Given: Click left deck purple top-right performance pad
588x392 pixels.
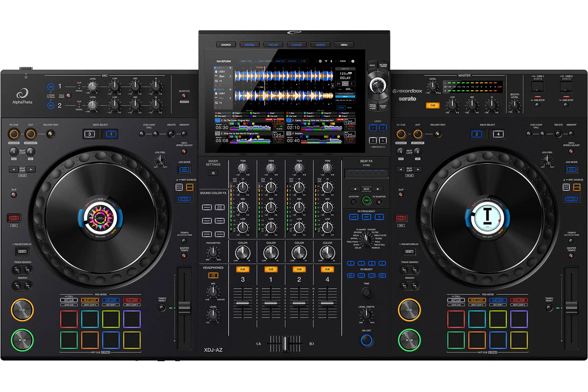Looking at the screenshot, I should 132,319.
